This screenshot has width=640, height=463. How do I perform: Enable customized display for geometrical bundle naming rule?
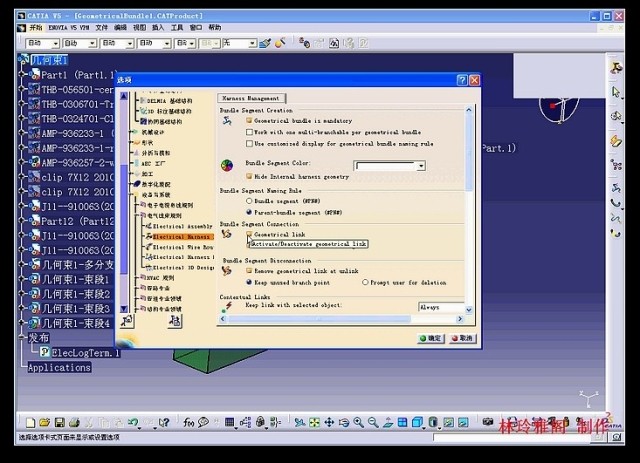(x=249, y=143)
